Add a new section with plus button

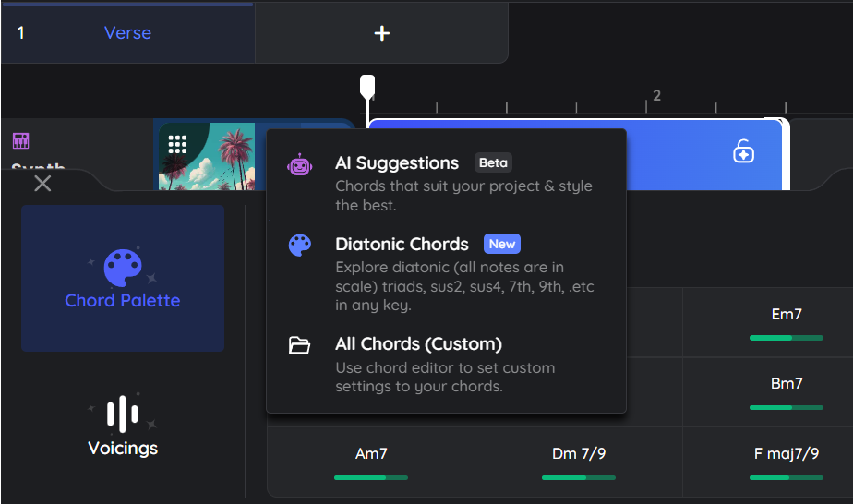coord(382,33)
